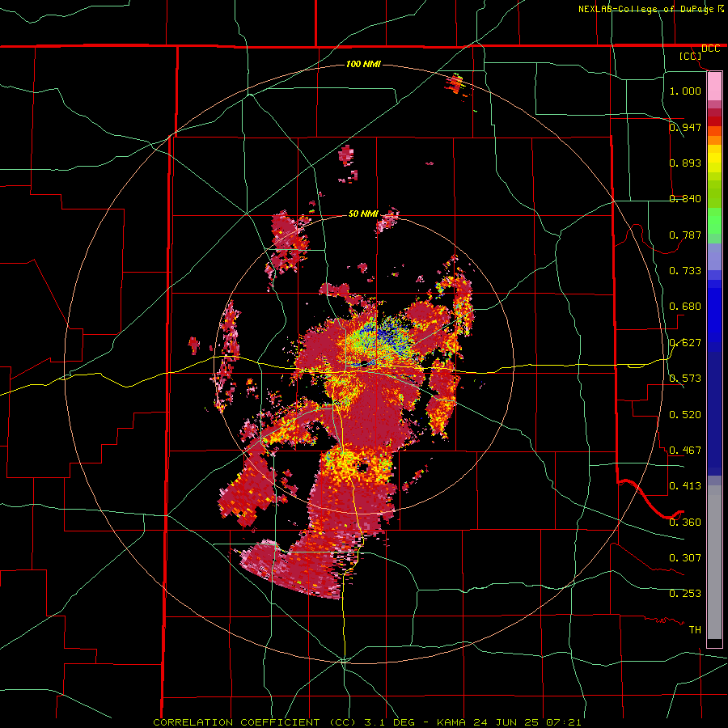Click the 0.307 legend value
The width and height of the screenshot is (728, 728).
coord(685,557)
